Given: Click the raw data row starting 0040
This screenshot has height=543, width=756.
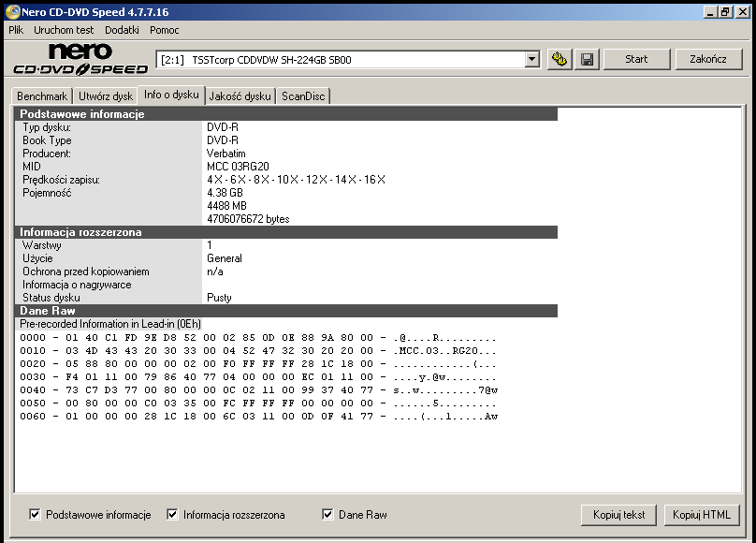Looking at the screenshot, I should click(x=259, y=389).
